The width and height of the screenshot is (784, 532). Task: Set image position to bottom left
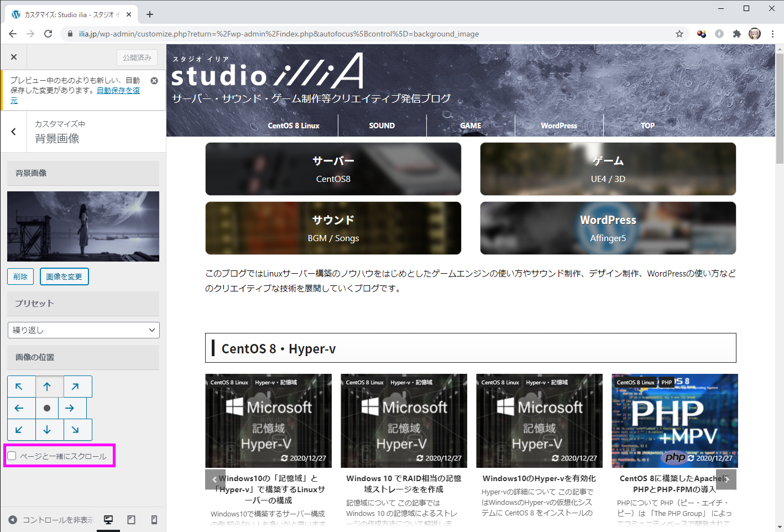[22, 430]
